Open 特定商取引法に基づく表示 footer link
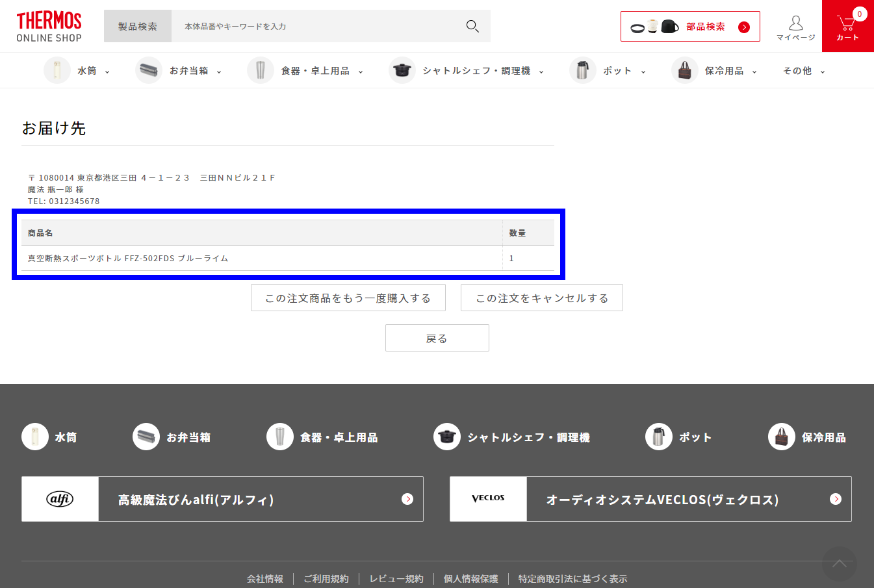 point(573,579)
